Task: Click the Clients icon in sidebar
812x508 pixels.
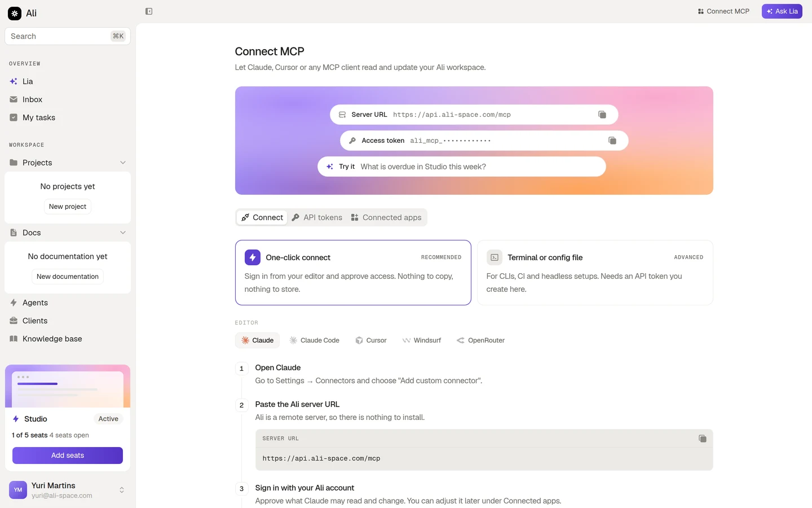Action: pos(14,321)
